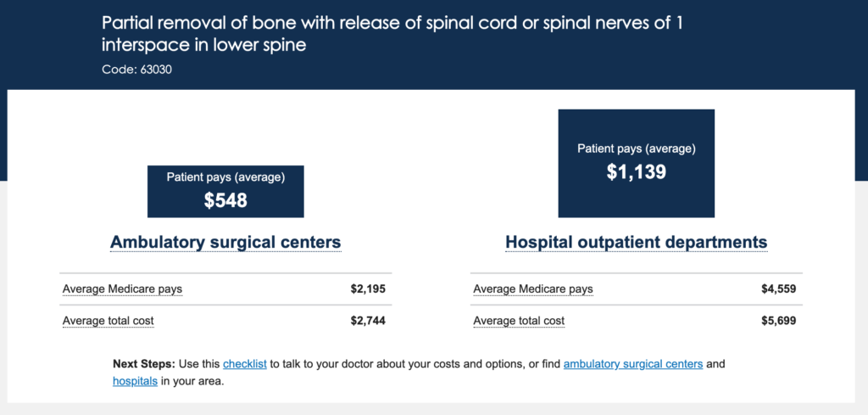Open the checklist link in Next Steps
The height and width of the screenshot is (415, 868).
pos(245,364)
